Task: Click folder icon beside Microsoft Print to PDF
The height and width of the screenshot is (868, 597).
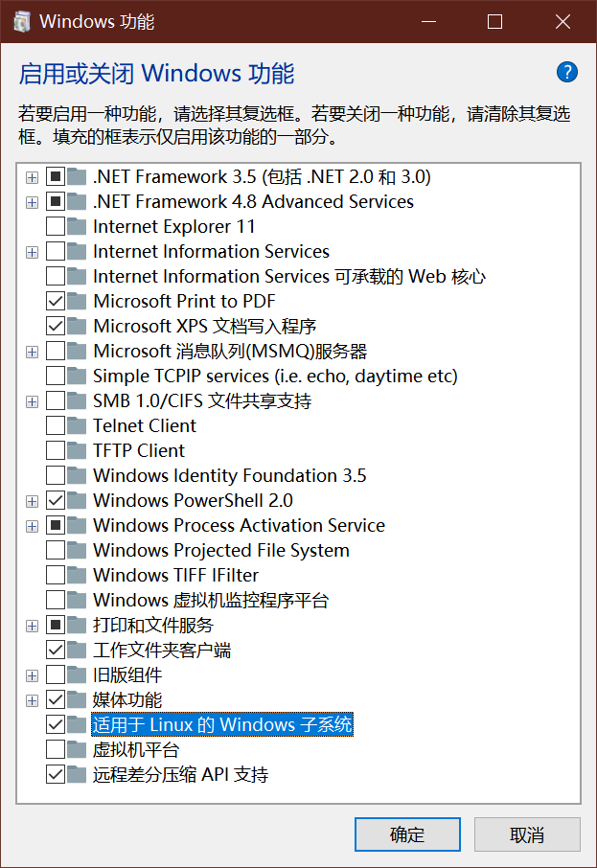Action: (77, 301)
